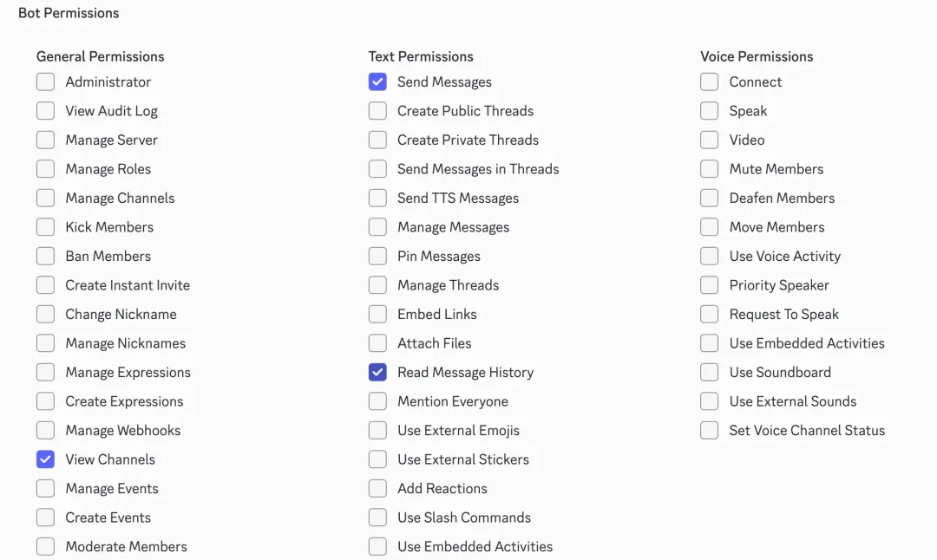937x560 pixels.
Task: Enable Embed Links permission
Action: pyautogui.click(x=377, y=314)
